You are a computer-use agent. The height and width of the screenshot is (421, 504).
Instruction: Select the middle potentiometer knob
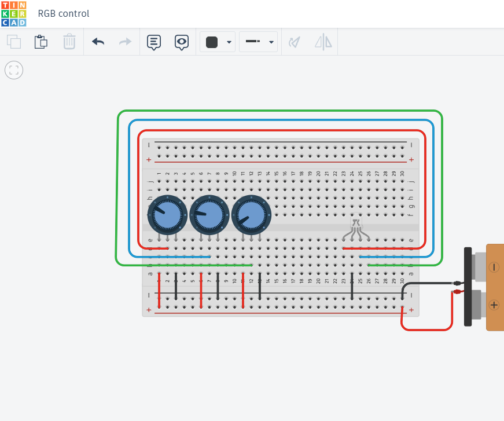click(x=209, y=214)
